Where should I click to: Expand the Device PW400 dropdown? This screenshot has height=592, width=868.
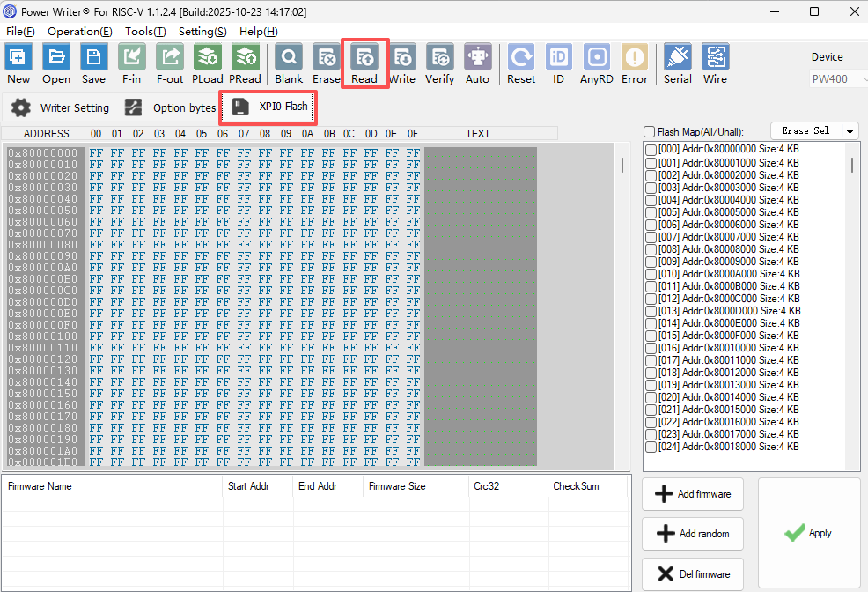pyautogui.click(x=838, y=79)
